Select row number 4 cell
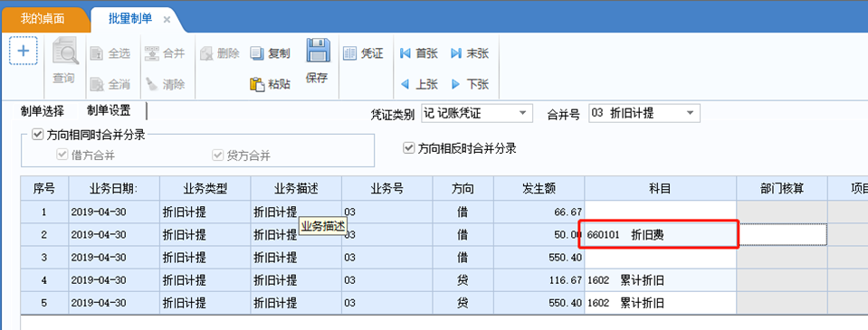The height and width of the screenshot is (330, 868). coord(44,280)
